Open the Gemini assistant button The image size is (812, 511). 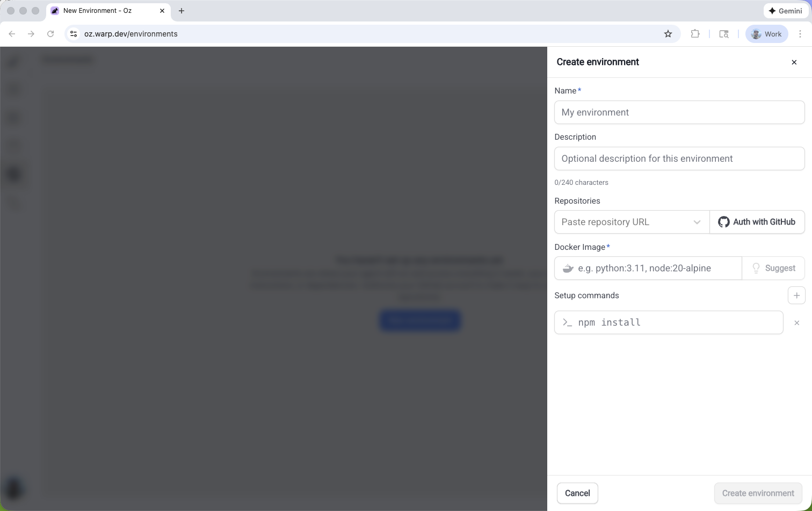[785, 11]
